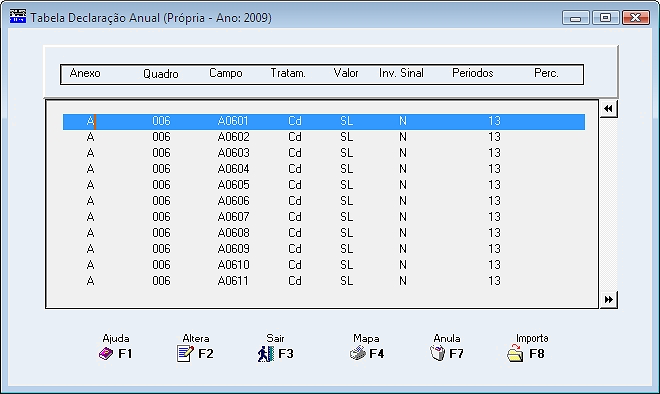660x394 pixels.
Task: Click the application icon in title bar
Action: (x=18, y=17)
